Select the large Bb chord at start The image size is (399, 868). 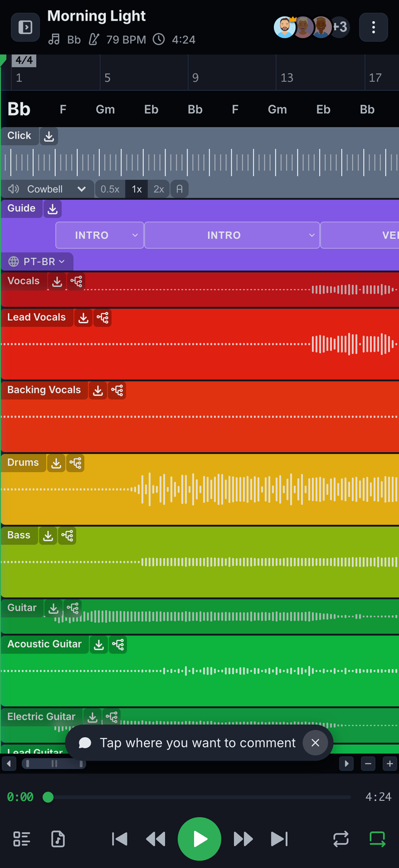coord(19,110)
